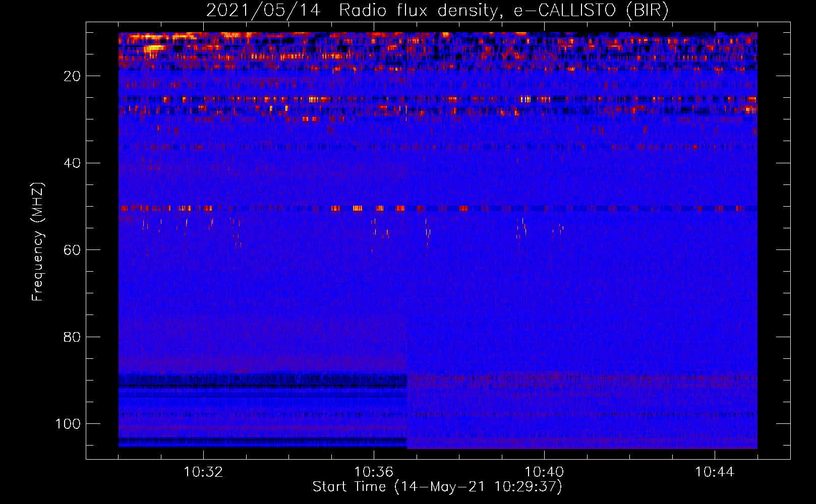Viewport: 816px width, 504px height.
Task: Click the 10:44 time tick label
Action: pos(715,472)
